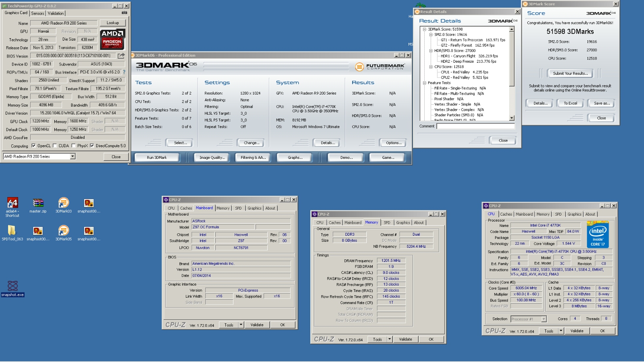The width and height of the screenshot is (644, 362).
Task: Click the Filtering & AA button
Action: (253, 158)
